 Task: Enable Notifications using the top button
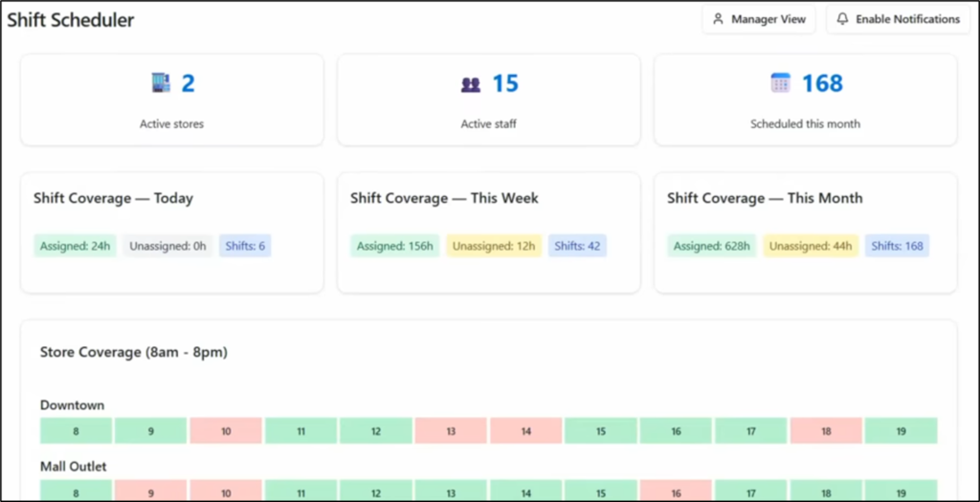click(898, 19)
